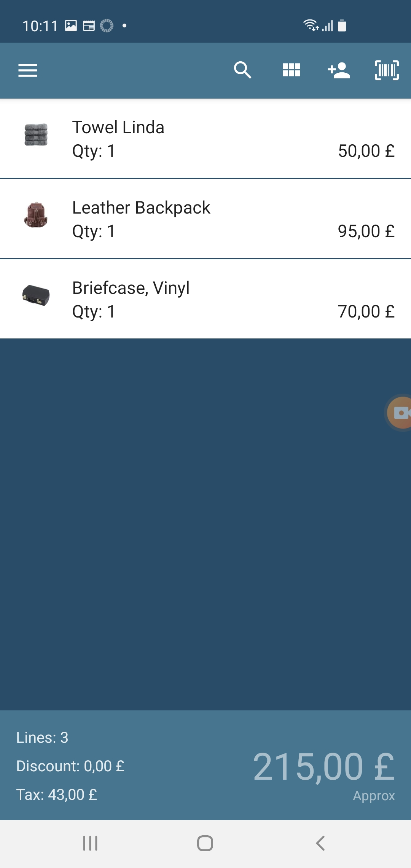Tap the leather backpack thumbnail
Image resolution: width=411 pixels, height=868 pixels.
click(36, 215)
